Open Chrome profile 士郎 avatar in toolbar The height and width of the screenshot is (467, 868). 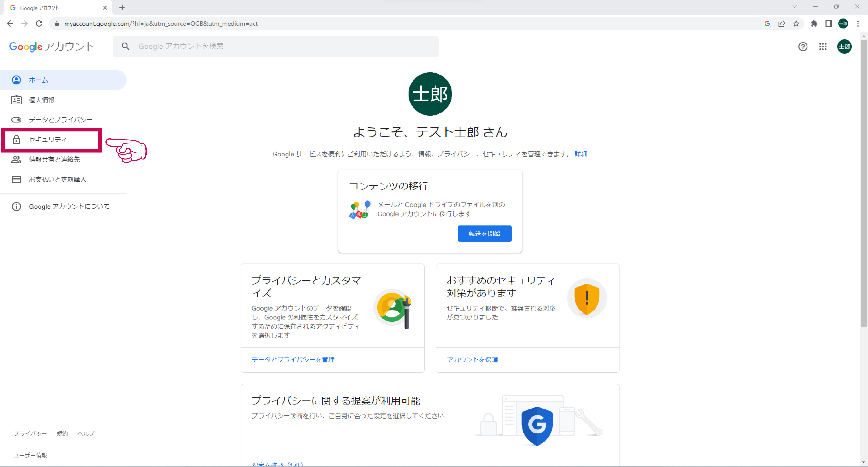point(843,24)
